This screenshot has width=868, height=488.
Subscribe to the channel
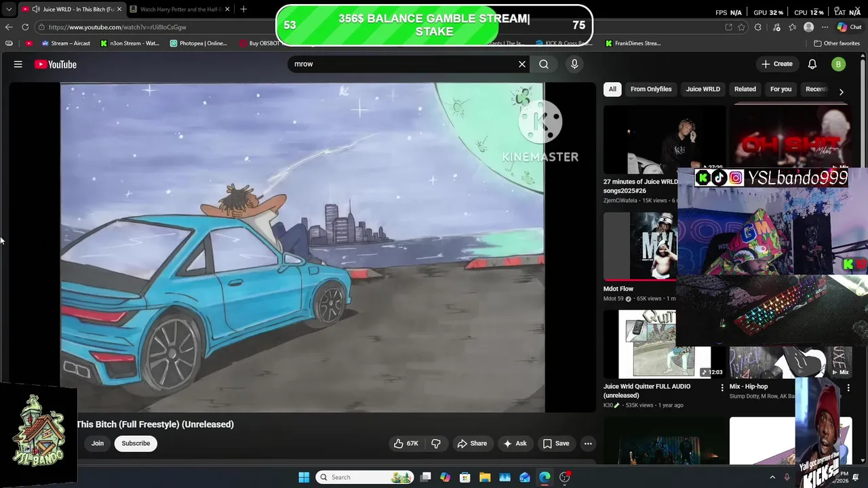(x=136, y=443)
